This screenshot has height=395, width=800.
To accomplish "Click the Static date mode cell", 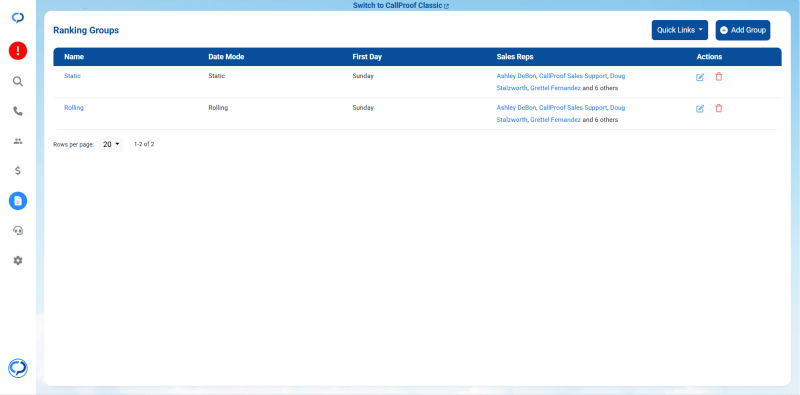I will tap(216, 76).
